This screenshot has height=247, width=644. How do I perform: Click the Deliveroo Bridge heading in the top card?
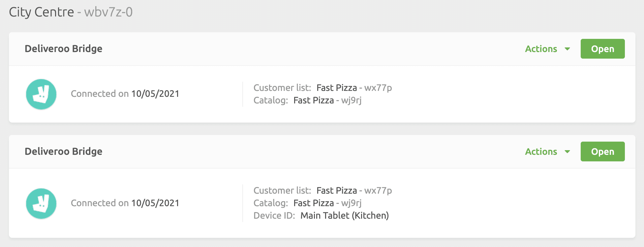pyautogui.click(x=63, y=49)
